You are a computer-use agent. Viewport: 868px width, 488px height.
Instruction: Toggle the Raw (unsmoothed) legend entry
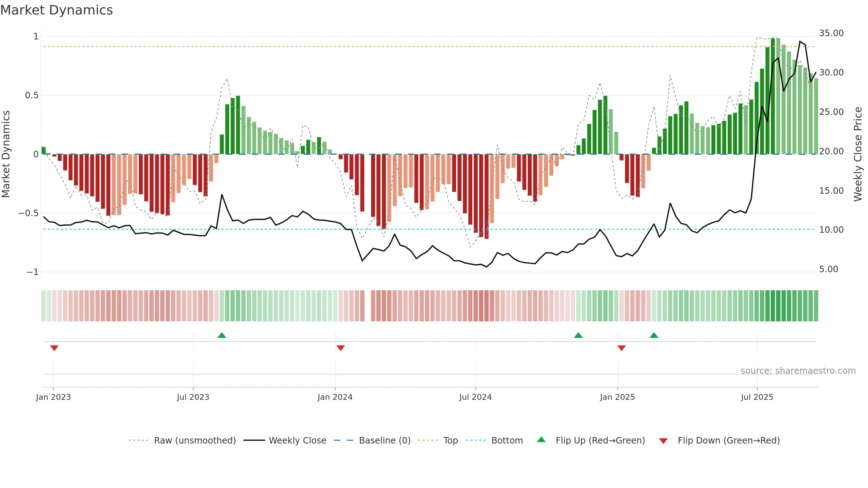[x=182, y=440]
